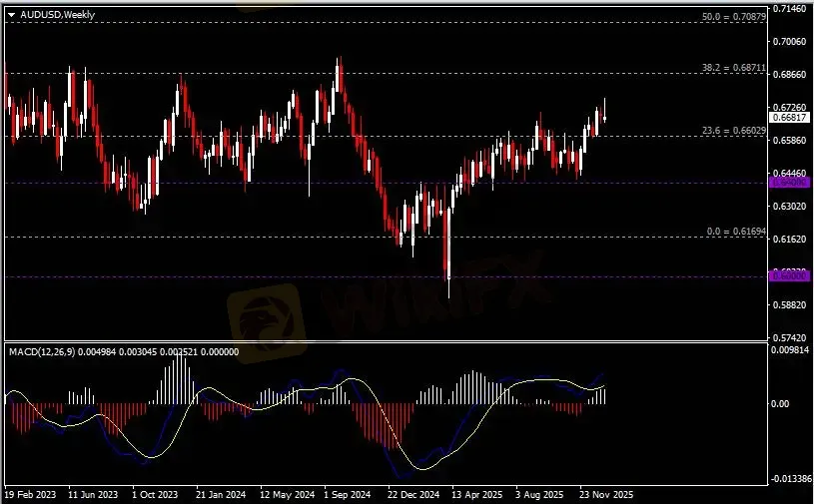The height and width of the screenshot is (504, 814).
Task: Click the 0.71460 price on the scale
Action: (789, 8)
